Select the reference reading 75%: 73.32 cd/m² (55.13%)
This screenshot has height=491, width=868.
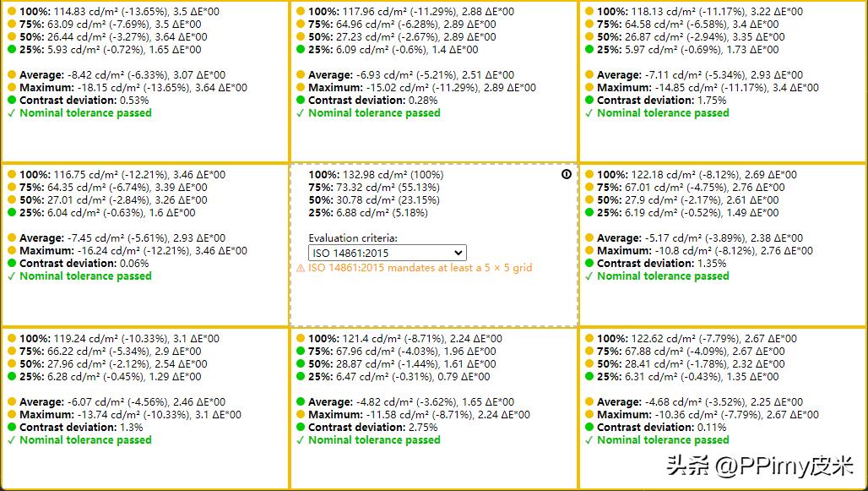(374, 188)
